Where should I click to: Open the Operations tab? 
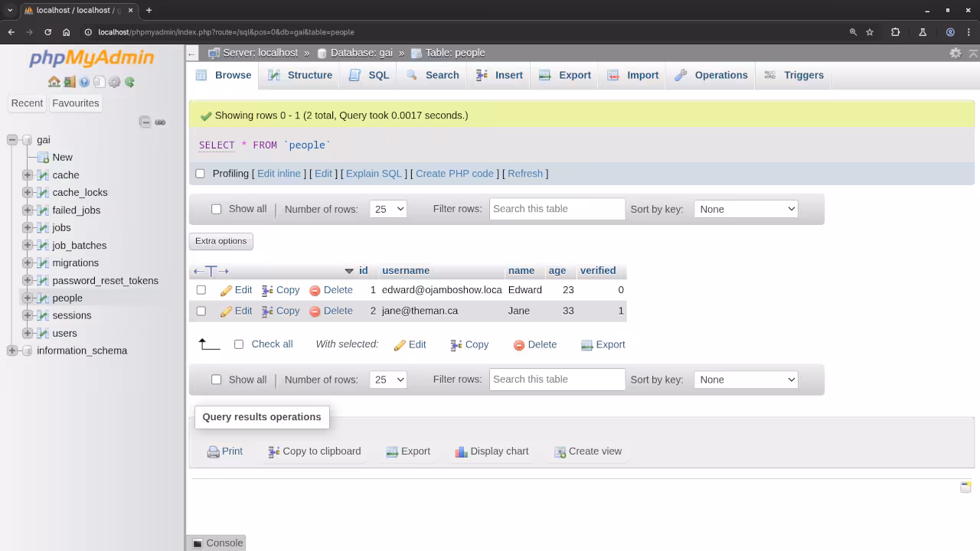coord(711,75)
